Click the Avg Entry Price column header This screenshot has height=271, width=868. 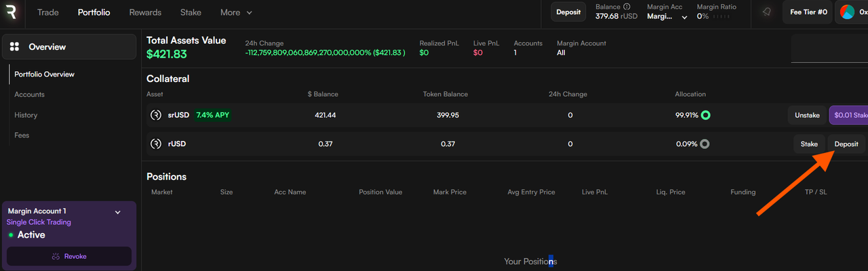[x=531, y=192]
